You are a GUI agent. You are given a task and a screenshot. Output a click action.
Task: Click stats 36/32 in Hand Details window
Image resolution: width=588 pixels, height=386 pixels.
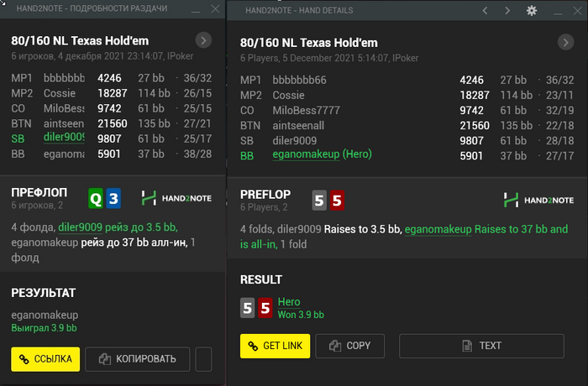coord(560,80)
